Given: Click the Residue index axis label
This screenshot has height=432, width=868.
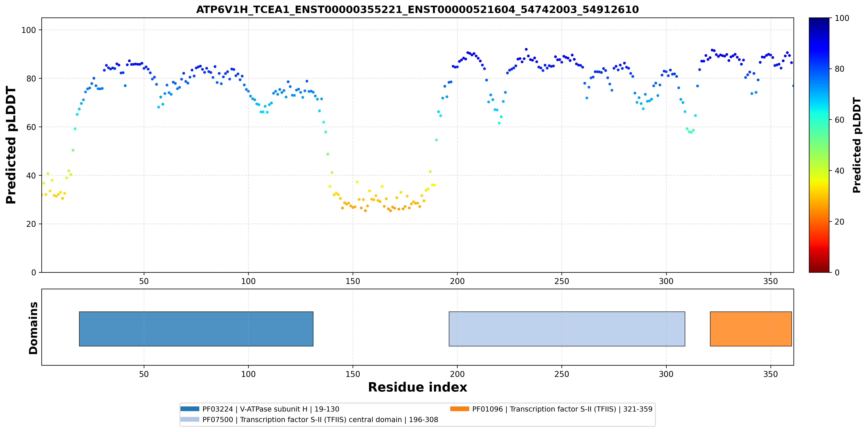Looking at the screenshot, I should coord(418,387).
